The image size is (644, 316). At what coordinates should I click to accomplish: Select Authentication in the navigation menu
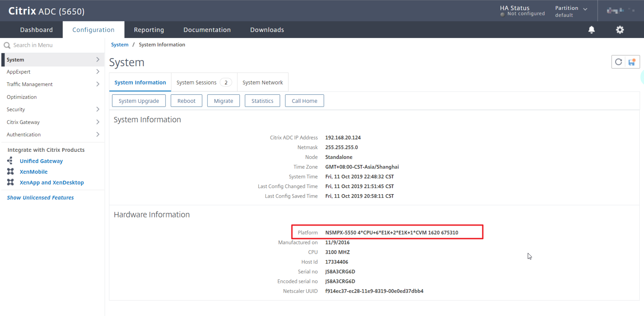(53, 135)
